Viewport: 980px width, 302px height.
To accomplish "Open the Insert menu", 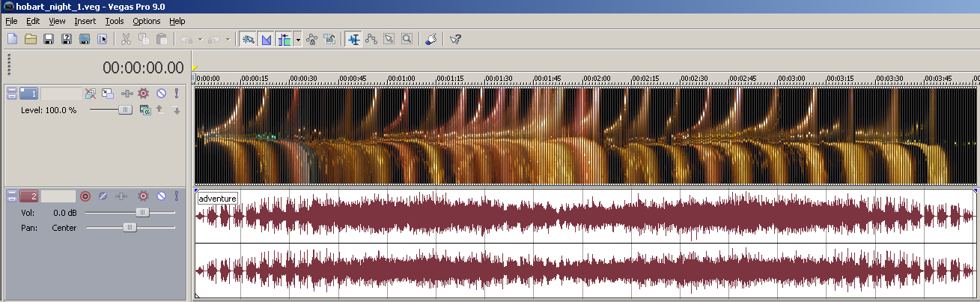I will [85, 21].
